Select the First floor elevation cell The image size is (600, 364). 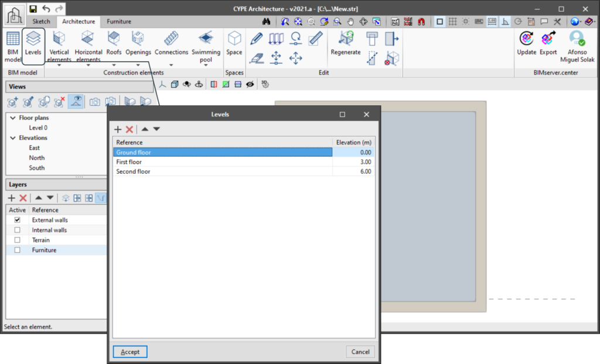tap(353, 162)
